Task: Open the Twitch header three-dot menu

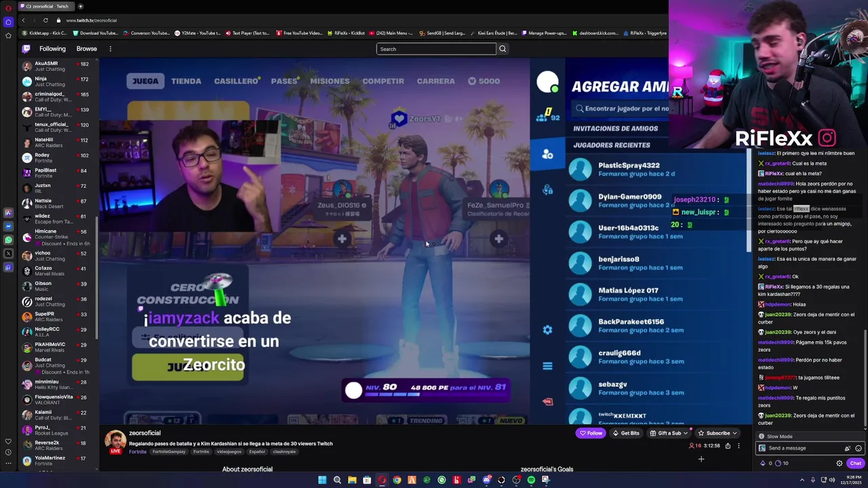Action: pyautogui.click(x=110, y=49)
